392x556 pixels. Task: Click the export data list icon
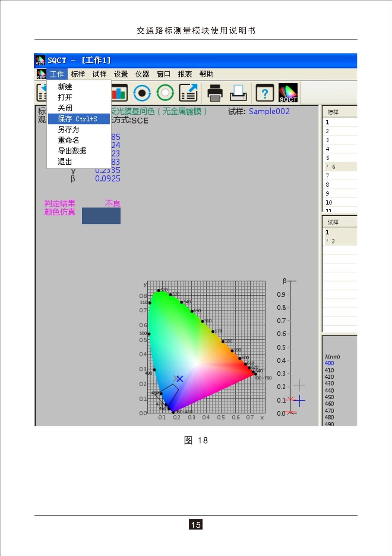188,93
